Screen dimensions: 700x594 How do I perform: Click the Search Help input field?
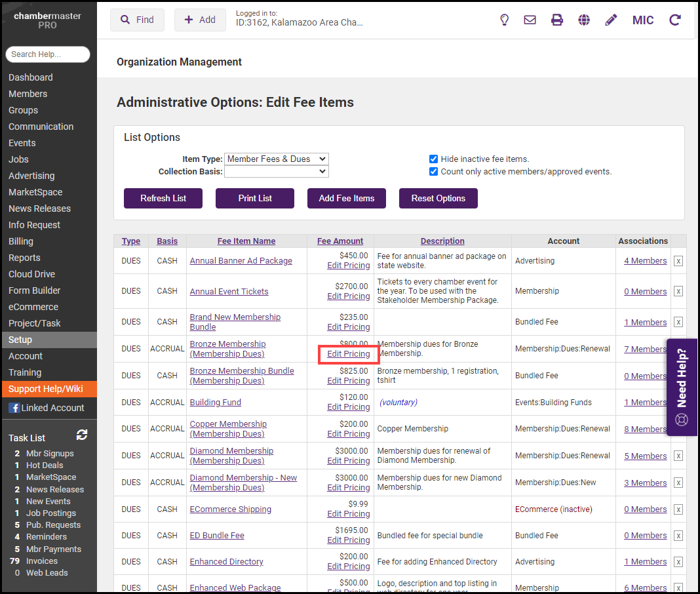[48, 54]
